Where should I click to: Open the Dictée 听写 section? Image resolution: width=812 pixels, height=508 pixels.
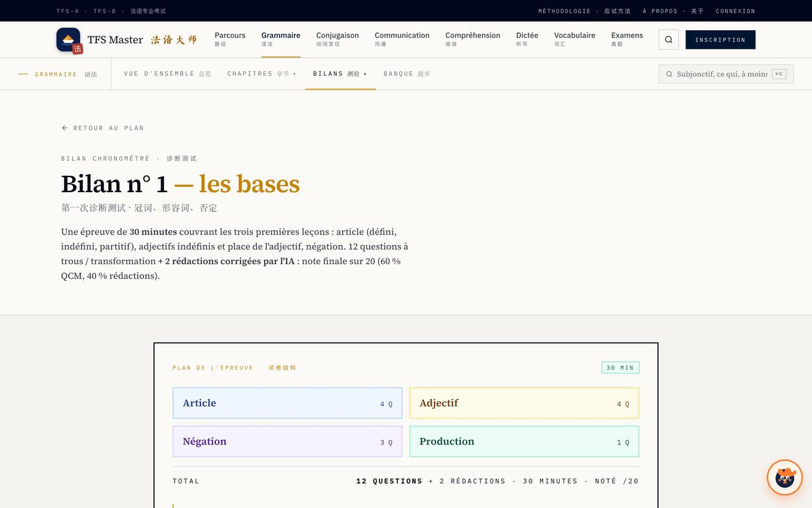[x=527, y=39]
